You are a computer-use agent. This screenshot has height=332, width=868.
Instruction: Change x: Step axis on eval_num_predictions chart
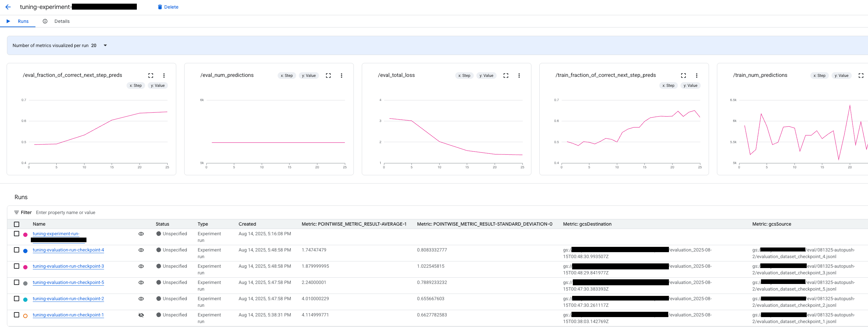click(287, 76)
